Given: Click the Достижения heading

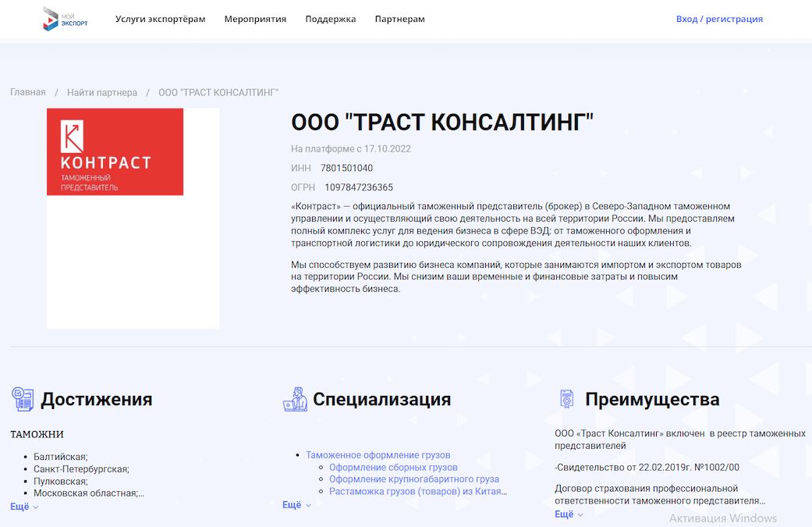Looking at the screenshot, I should (96, 400).
